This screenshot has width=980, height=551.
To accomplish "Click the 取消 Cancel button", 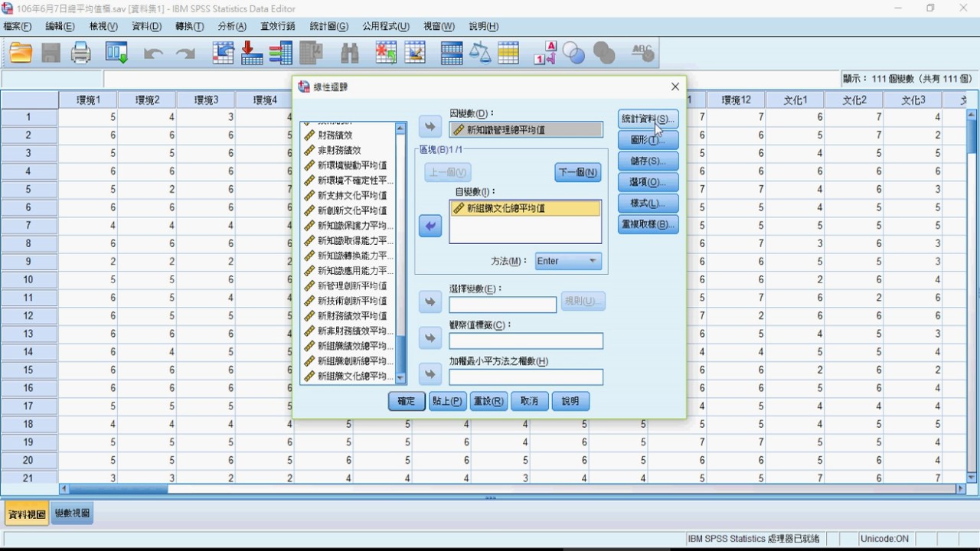I will click(x=530, y=401).
